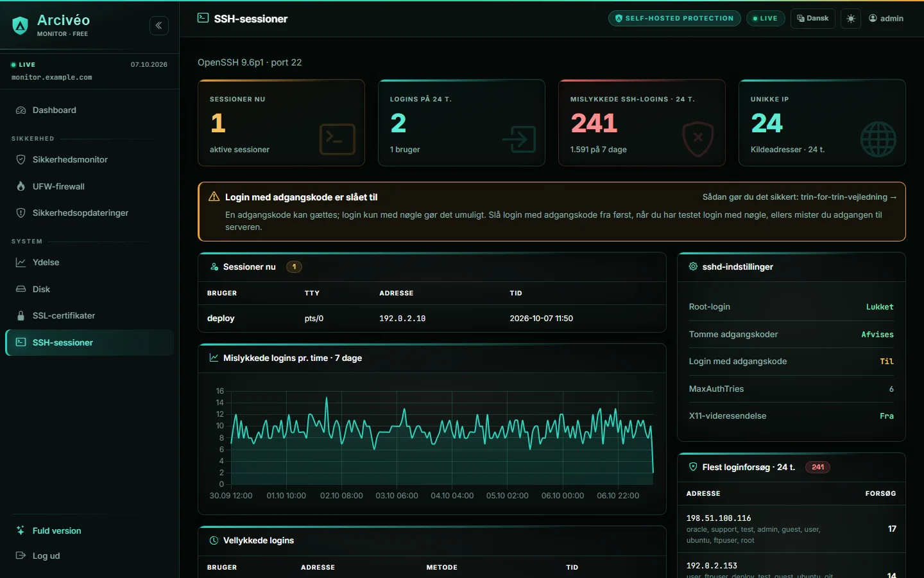Click the chart icon beside Mislykkede logins
Viewport: 924px width, 578px height.
click(214, 358)
